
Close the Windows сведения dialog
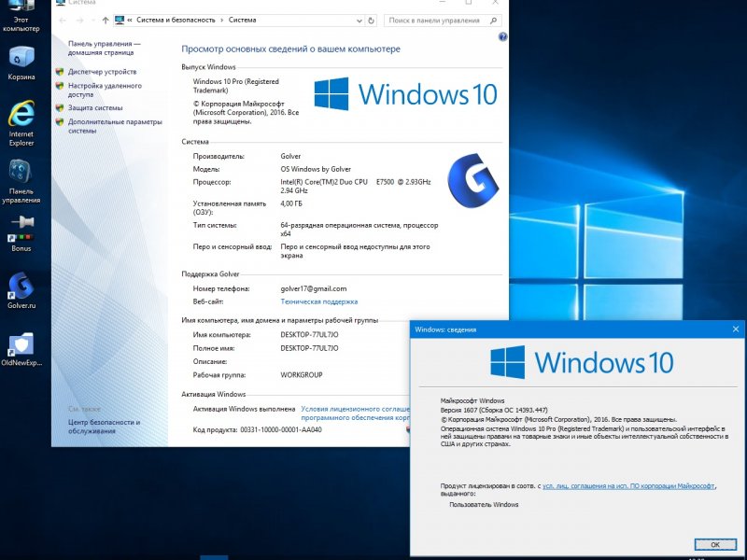pyautogui.click(x=735, y=329)
